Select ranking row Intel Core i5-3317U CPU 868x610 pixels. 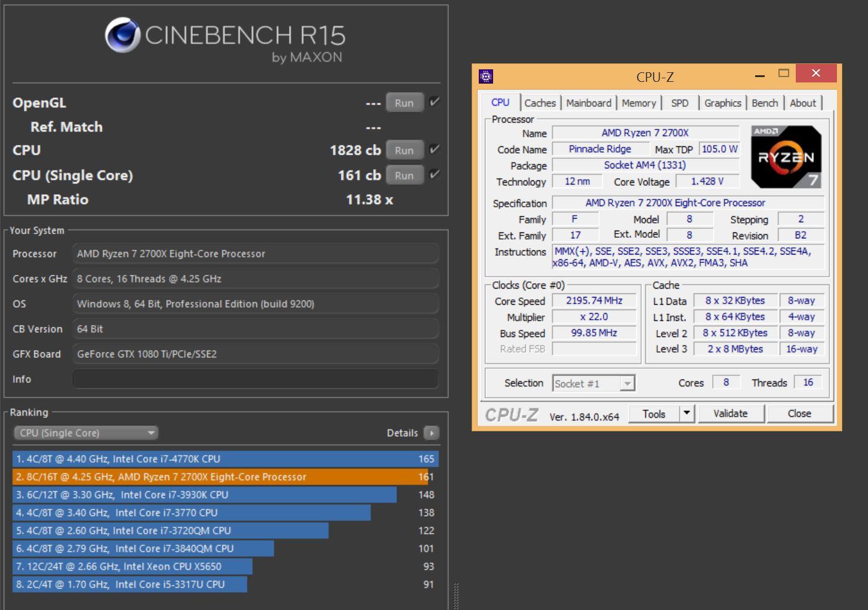226,584
